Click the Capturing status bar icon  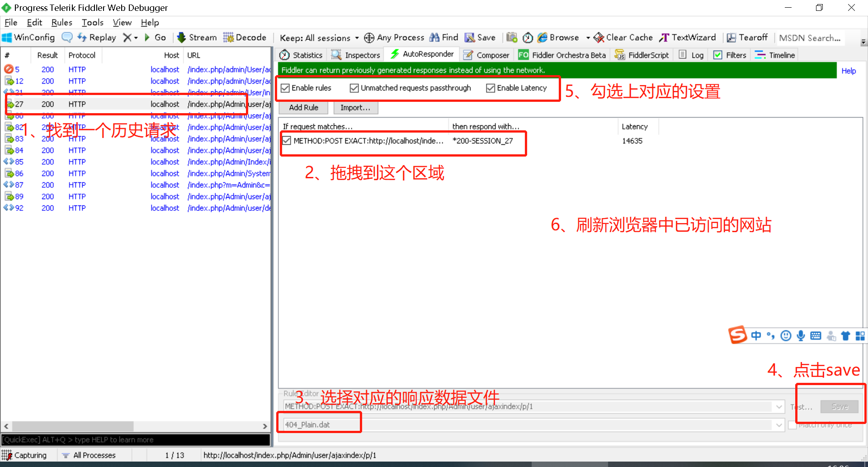coord(6,455)
